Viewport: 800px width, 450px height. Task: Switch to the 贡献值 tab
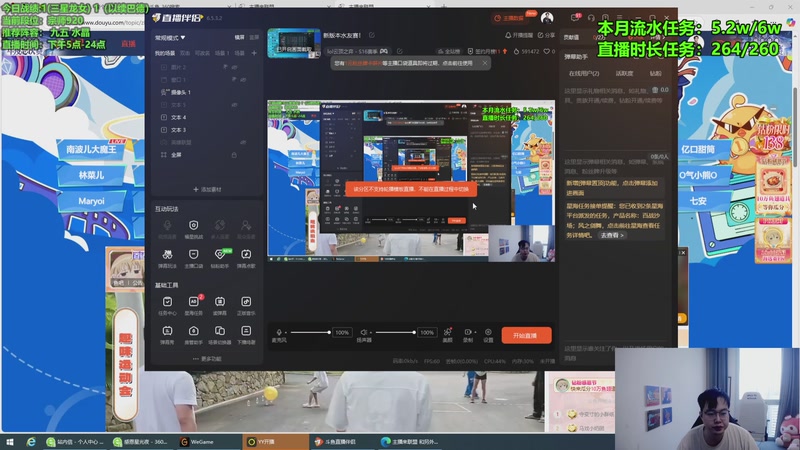coord(571,37)
